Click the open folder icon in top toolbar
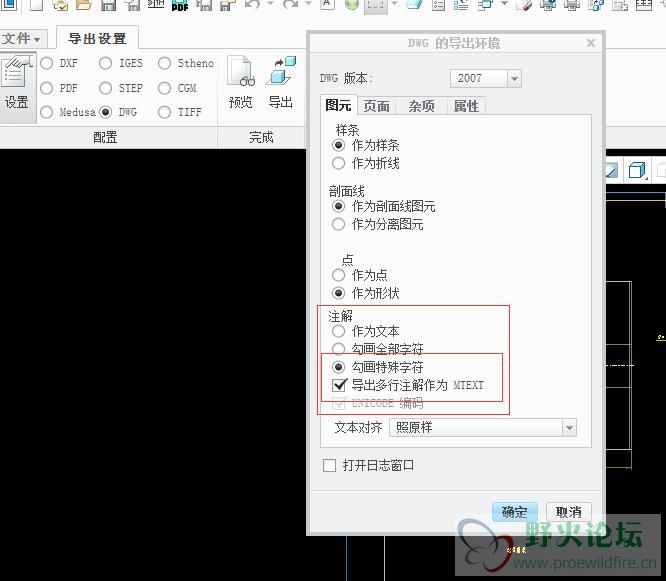The width and height of the screenshot is (666, 581). click(84, 5)
